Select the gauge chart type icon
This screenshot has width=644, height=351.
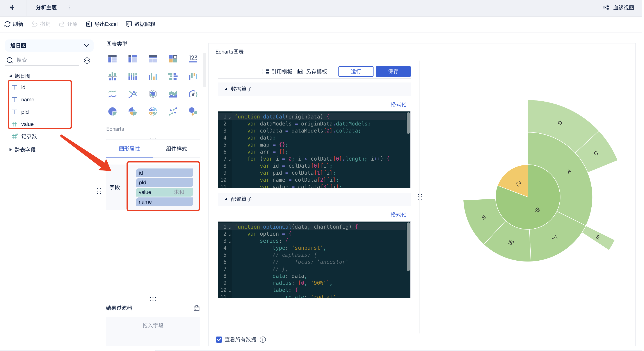[x=193, y=94]
